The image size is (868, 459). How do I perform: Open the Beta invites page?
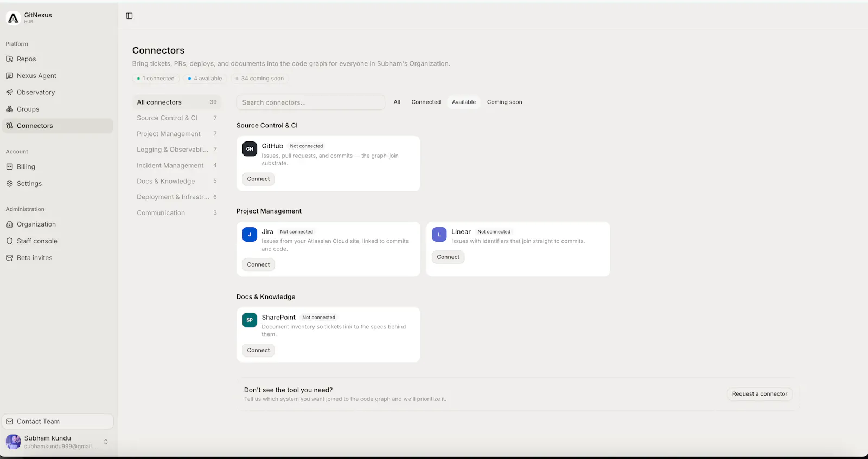tap(58, 258)
